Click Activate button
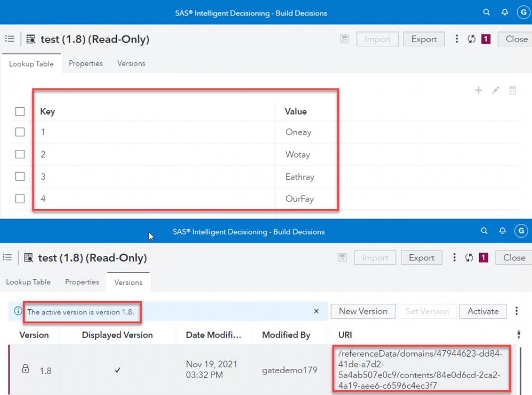 click(x=483, y=311)
